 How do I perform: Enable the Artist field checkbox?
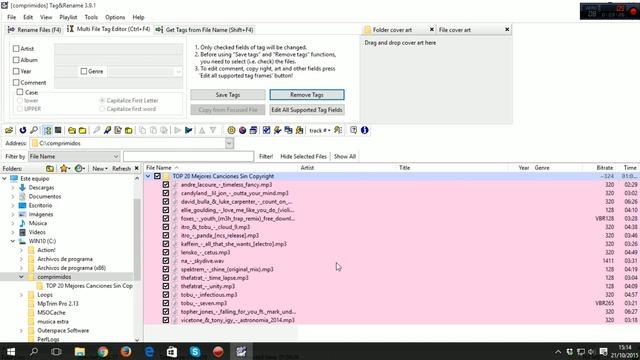(x=16, y=49)
